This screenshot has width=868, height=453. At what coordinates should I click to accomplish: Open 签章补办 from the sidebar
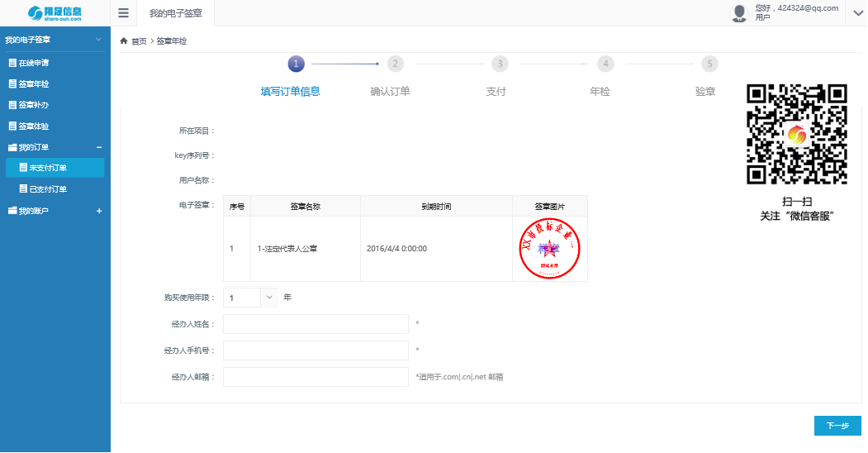pyautogui.click(x=34, y=105)
